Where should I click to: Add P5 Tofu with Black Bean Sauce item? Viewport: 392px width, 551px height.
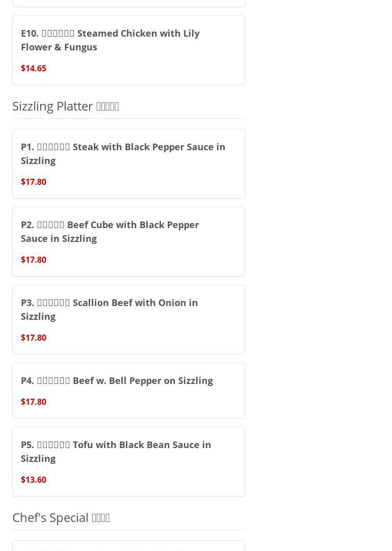pos(116,451)
